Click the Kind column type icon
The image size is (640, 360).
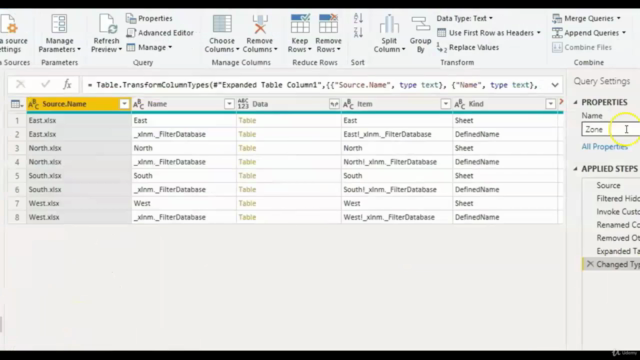coord(460,104)
